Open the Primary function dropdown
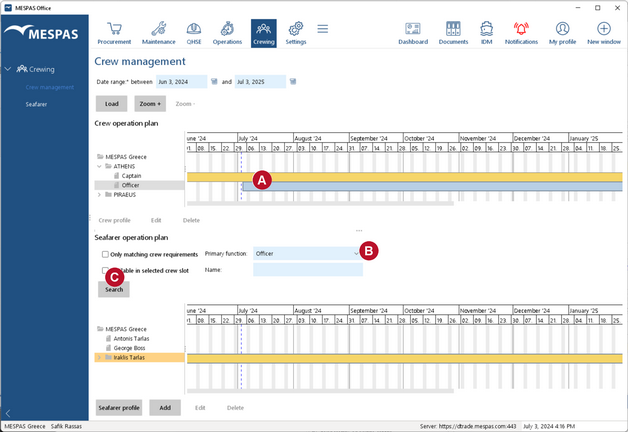 point(356,253)
